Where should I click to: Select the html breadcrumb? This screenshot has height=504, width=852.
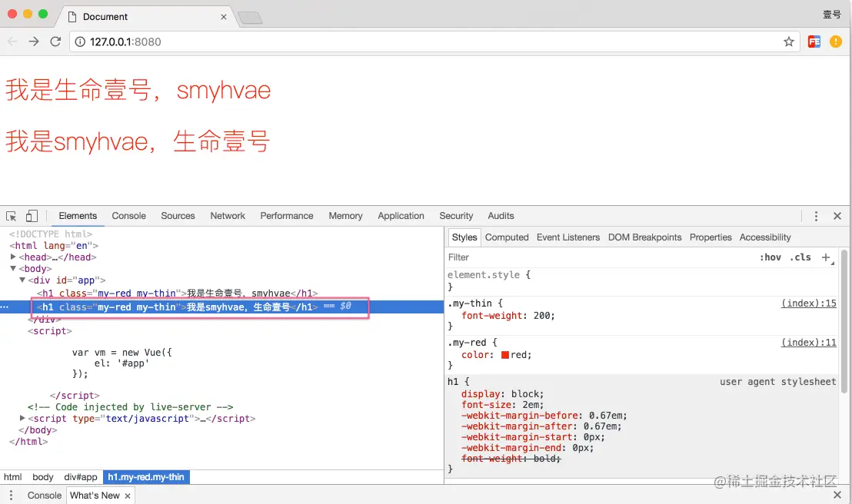12,477
